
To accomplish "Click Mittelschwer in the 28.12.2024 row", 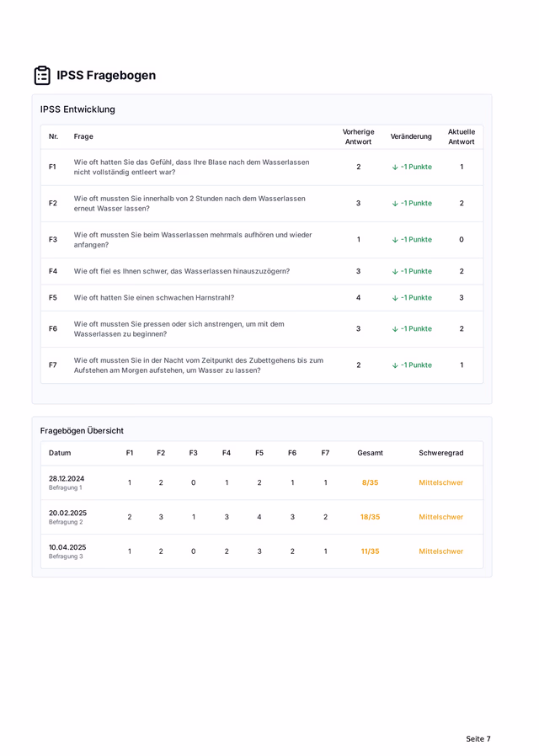I will tap(441, 482).
